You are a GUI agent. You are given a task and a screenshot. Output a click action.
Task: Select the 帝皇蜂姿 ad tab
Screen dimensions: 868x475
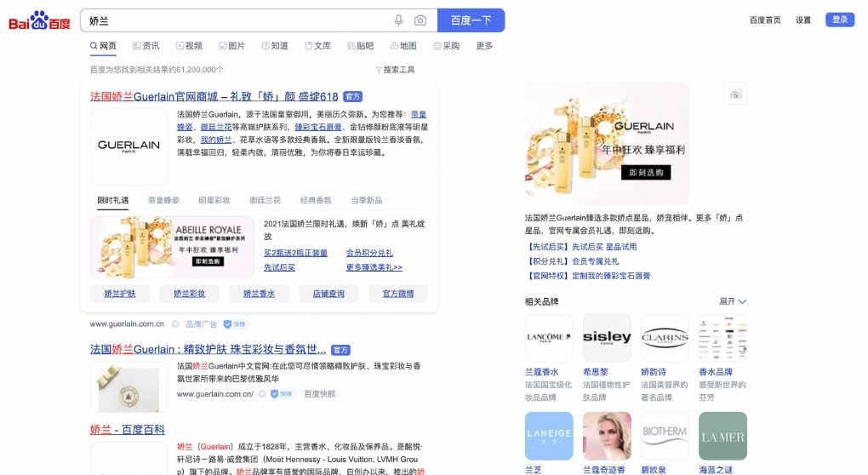point(163,200)
